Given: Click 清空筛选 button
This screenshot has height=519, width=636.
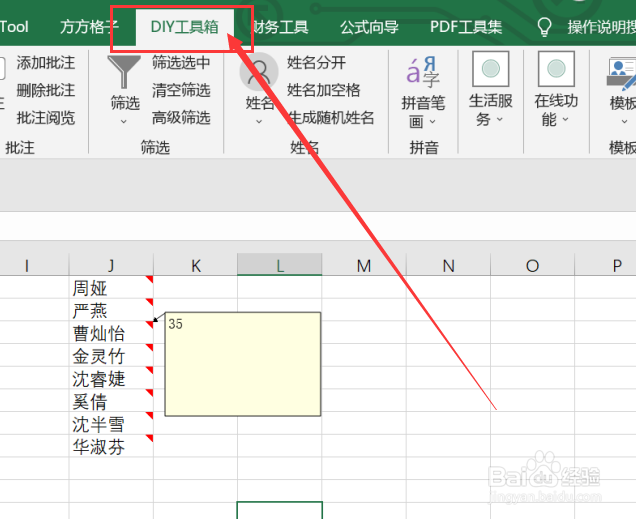Looking at the screenshot, I should pos(181,90).
